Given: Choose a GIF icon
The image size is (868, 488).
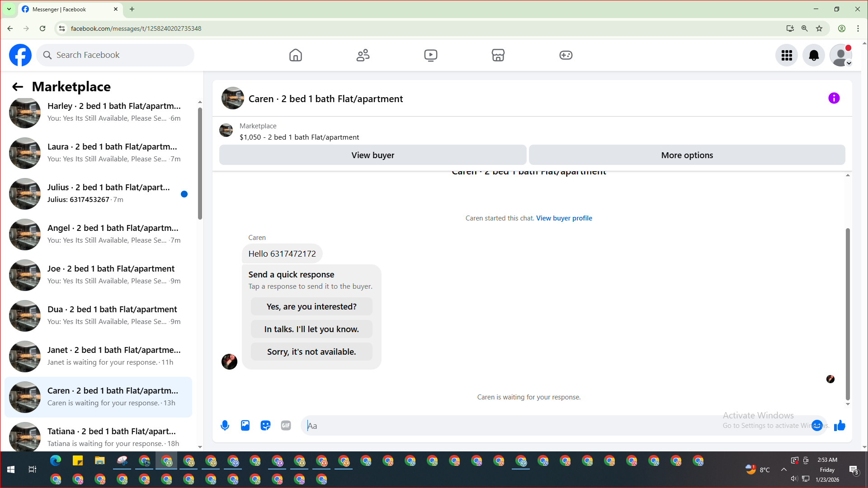Looking at the screenshot, I should (x=286, y=426).
